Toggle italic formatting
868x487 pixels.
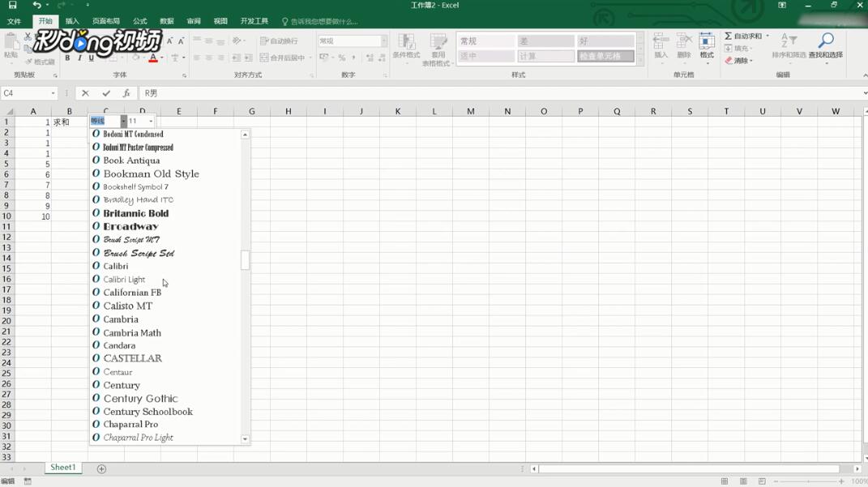tap(79, 58)
